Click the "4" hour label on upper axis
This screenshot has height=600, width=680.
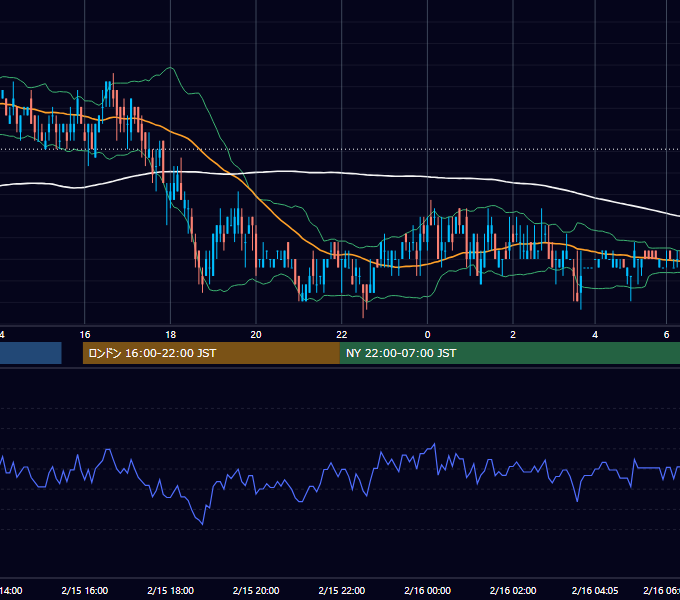[595, 335]
